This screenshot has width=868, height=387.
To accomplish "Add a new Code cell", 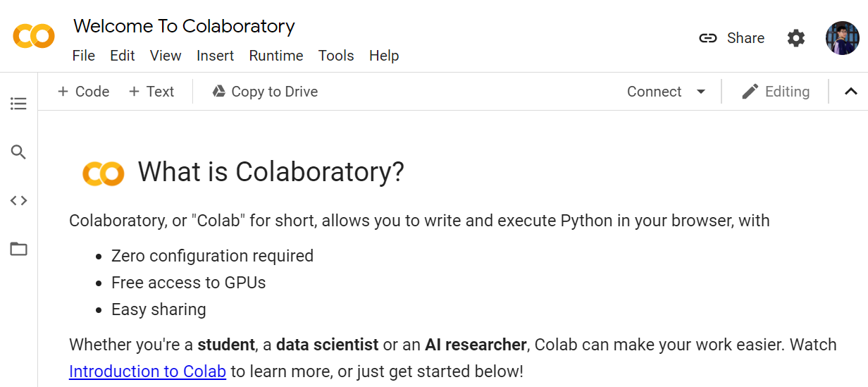I will [x=83, y=92].
